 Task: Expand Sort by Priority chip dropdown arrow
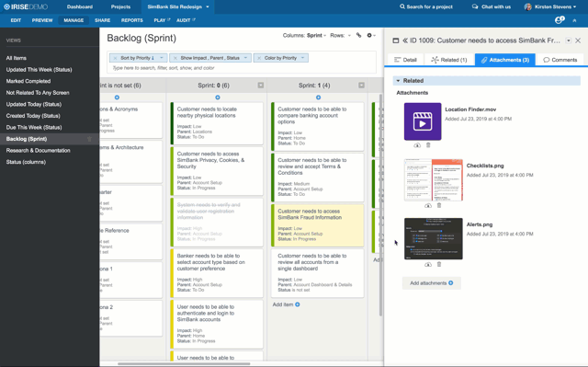coord(162,58)
